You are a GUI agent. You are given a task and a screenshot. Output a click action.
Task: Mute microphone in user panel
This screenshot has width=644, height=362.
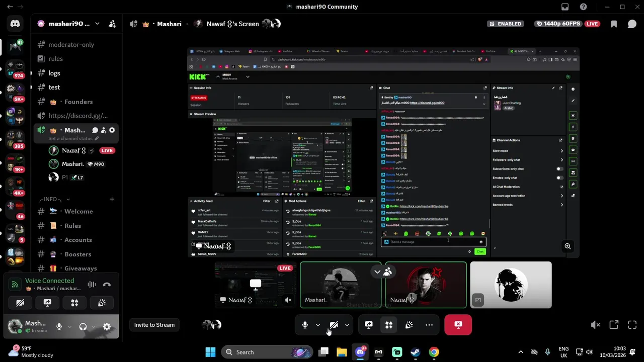pyautogui.click(x=59, y=327)
